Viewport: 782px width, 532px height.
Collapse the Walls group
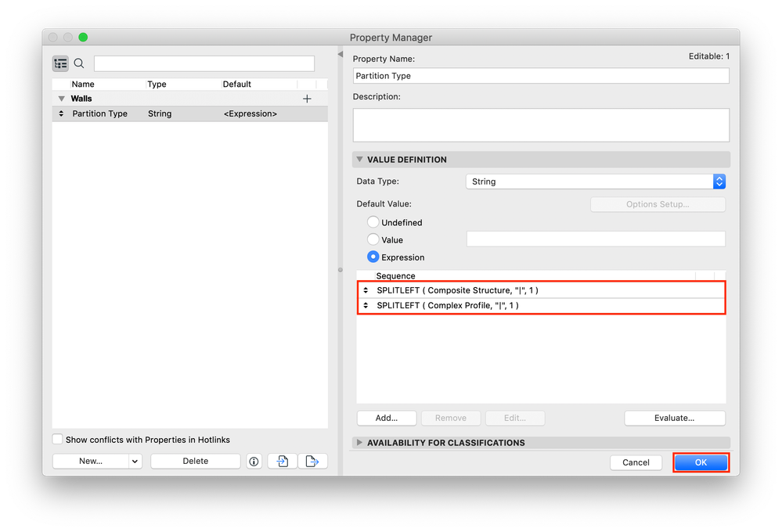click(x=61, y=99)
